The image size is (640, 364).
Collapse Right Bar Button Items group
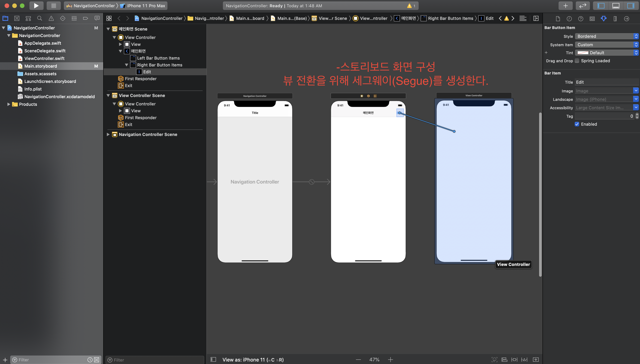click(x=127, y=65)
